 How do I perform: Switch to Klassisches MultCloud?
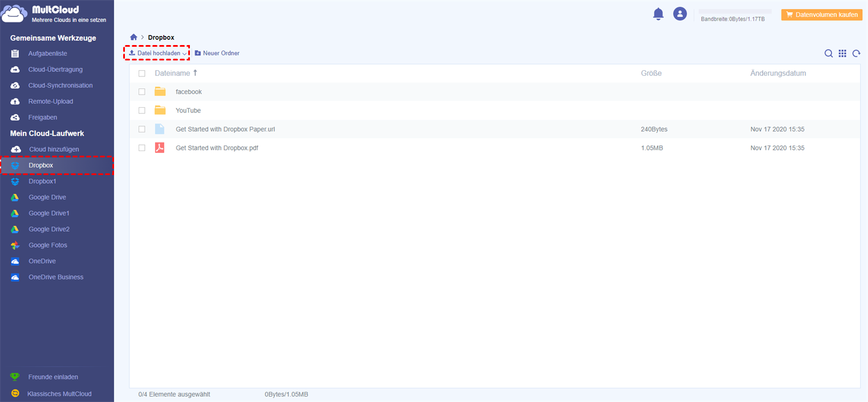(59, 393)
